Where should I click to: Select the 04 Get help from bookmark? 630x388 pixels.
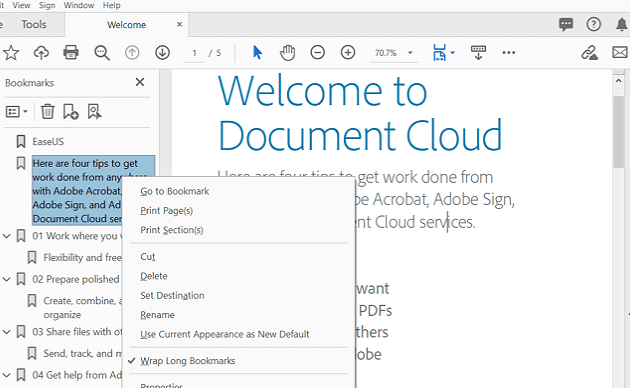77,375
